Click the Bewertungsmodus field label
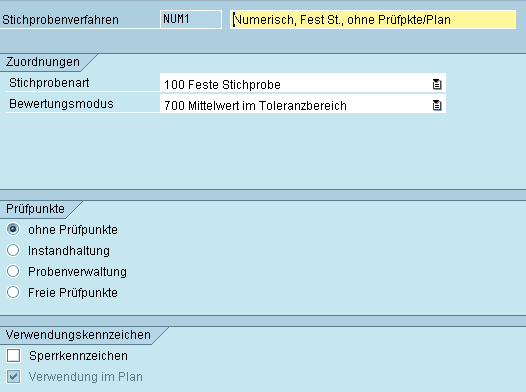This screenshot has height=392, width=526. tap(61, 104)
